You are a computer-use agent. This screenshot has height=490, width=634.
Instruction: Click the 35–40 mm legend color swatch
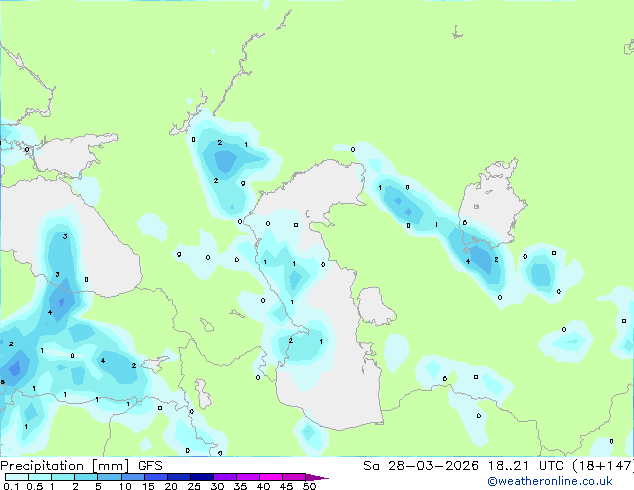(248, 477)
